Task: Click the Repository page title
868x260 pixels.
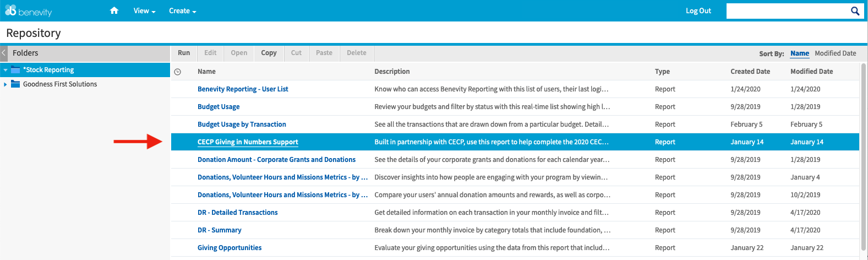Action: (x=34, y=33)
